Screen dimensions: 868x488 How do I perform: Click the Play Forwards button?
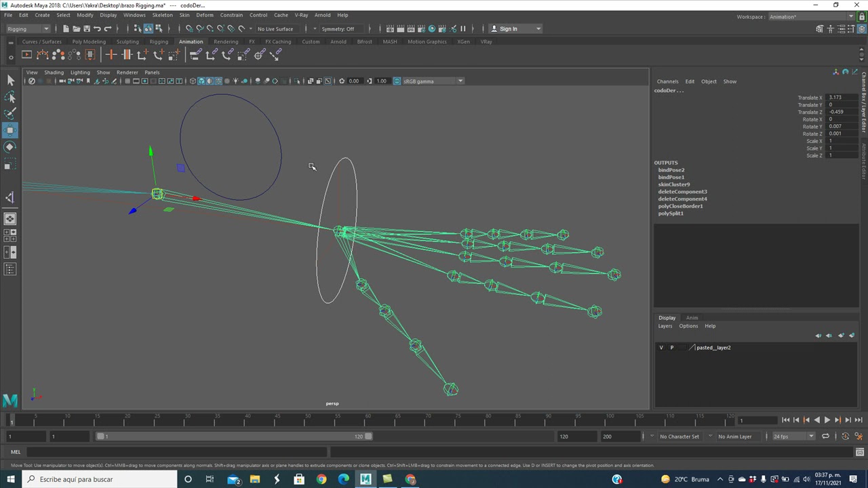click(x=827, y=420)
